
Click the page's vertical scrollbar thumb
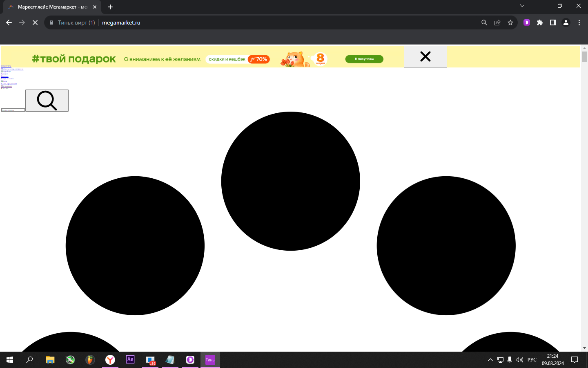[x=584, y=57]
